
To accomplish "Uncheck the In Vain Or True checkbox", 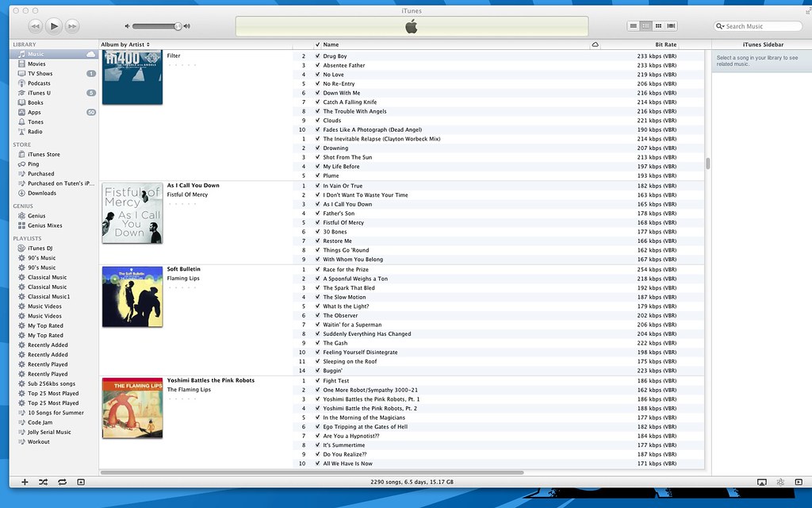I will tap(317, 186).
